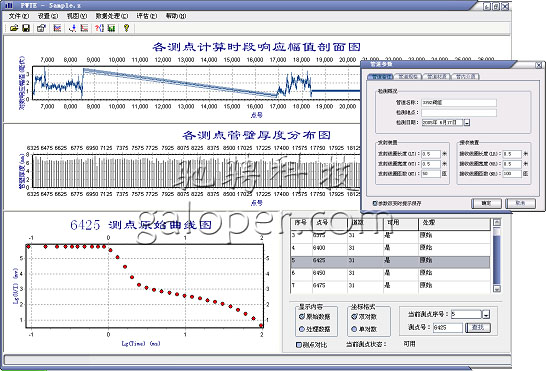Click the red question mark evaluation icon

(x=99, y=28)
